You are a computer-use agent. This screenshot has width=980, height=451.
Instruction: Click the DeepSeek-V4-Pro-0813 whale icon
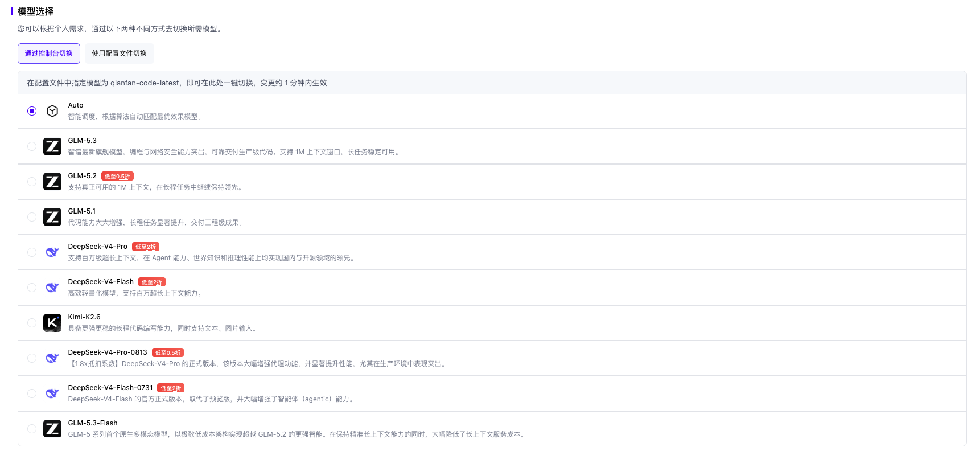(x=52, y=358)
